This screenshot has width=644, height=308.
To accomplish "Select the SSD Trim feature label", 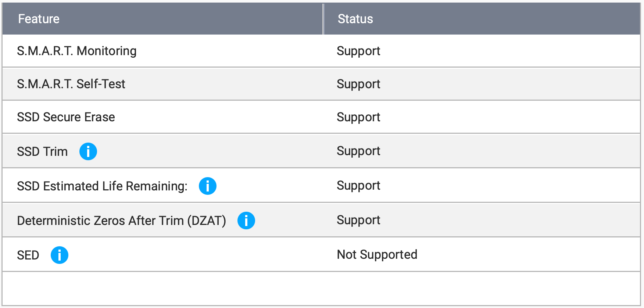I will point(43,151).
